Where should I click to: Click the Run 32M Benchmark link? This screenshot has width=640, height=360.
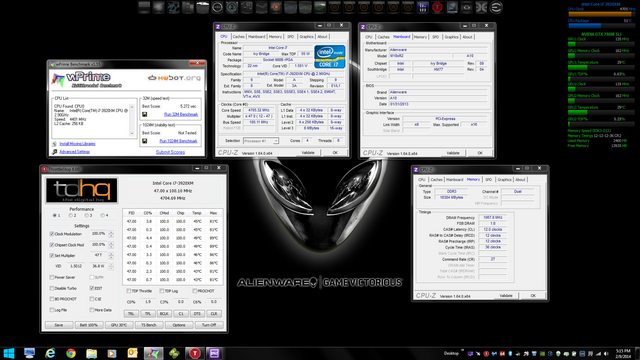coord(181,114)
